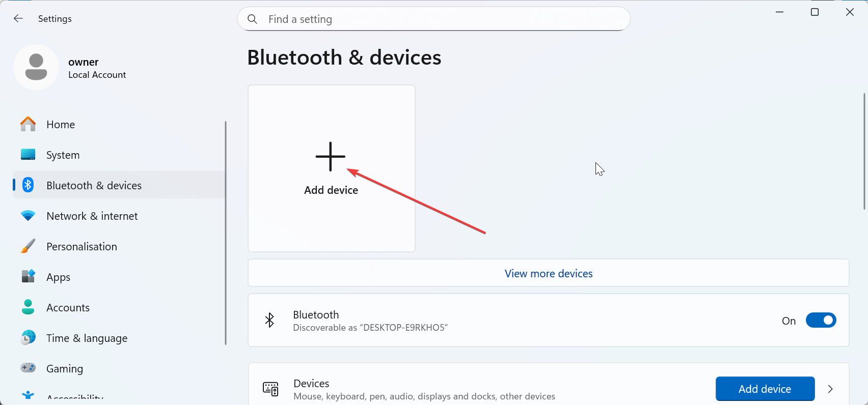Turn off the Bluetooth toggle
The image size is (868, 405).
coord(821,320)
